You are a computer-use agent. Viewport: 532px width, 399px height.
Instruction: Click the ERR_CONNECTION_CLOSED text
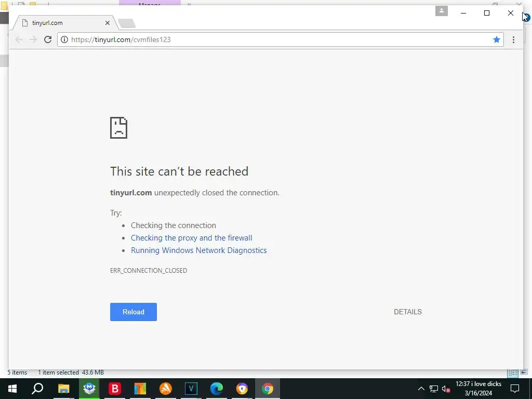[x=149, y=270]
